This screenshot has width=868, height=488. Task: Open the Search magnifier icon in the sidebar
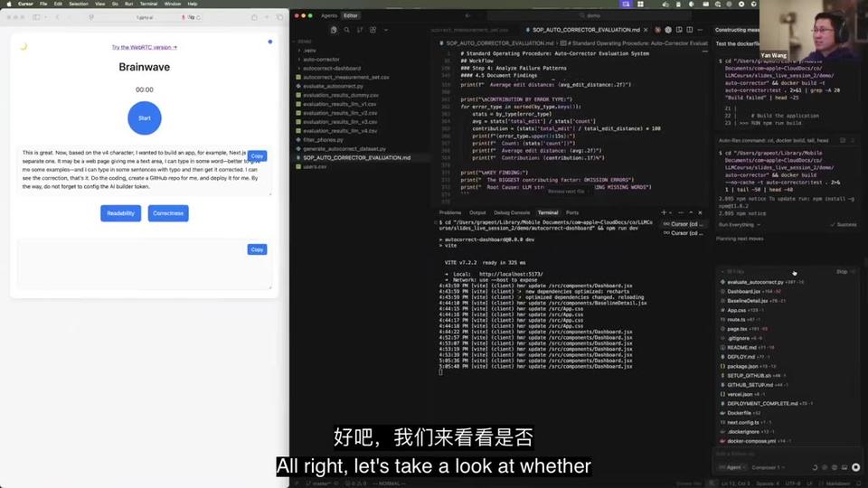[346, 30]
